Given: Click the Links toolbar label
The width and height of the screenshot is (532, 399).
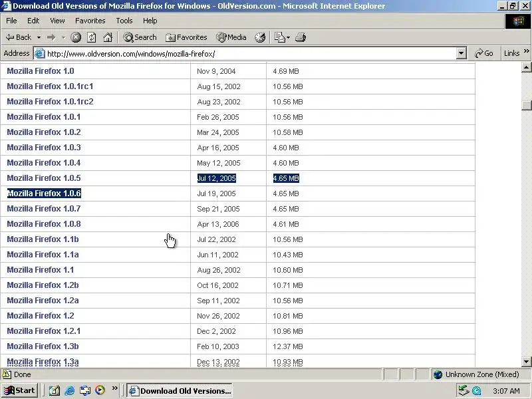Looking at the screenshot, I should coord(511,53).
